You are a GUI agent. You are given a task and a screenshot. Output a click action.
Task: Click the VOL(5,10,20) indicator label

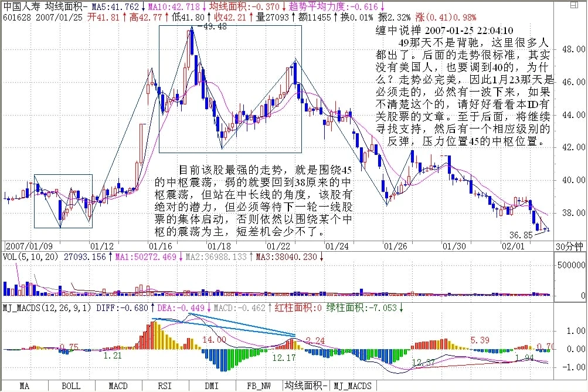pyautogui.click(x=30, y=256)
